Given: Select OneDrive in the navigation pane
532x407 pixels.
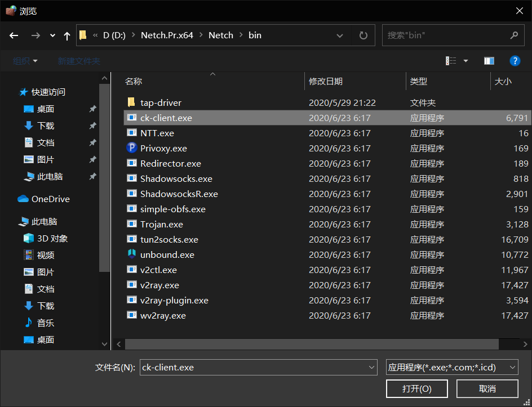Looking at the screenshot, I should (x=50, y=199).
